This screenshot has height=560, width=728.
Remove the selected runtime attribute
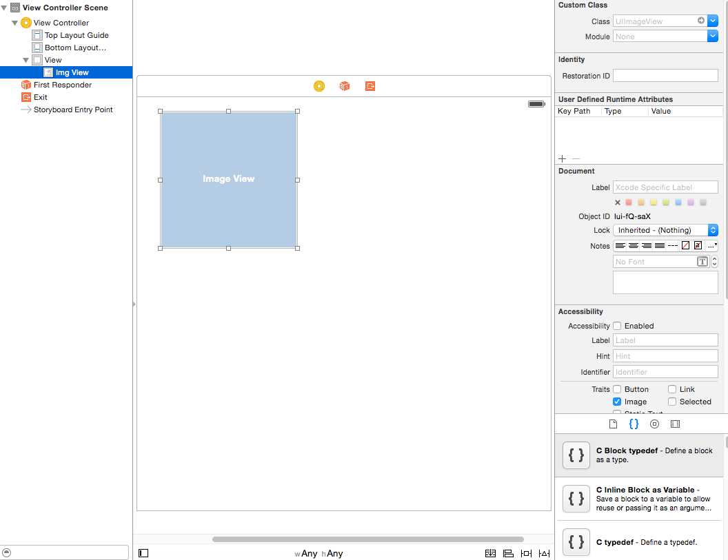pyautogui.click(x=576, y=158)
